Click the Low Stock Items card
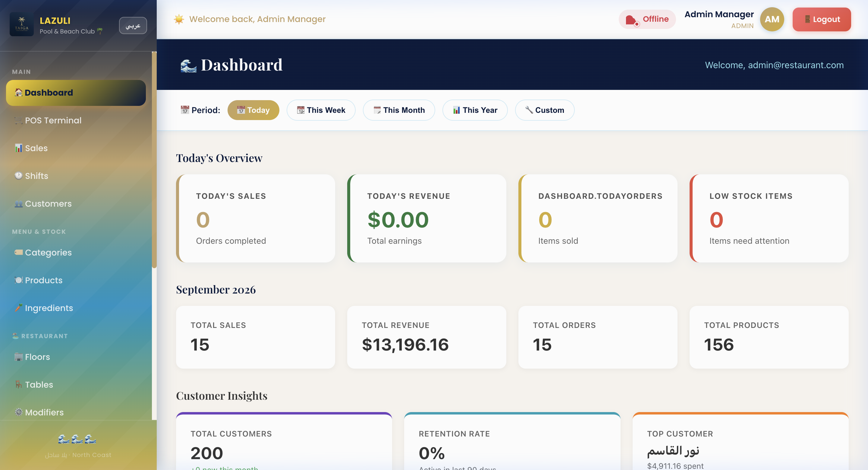Screen dimensions: 868x470 769,218
